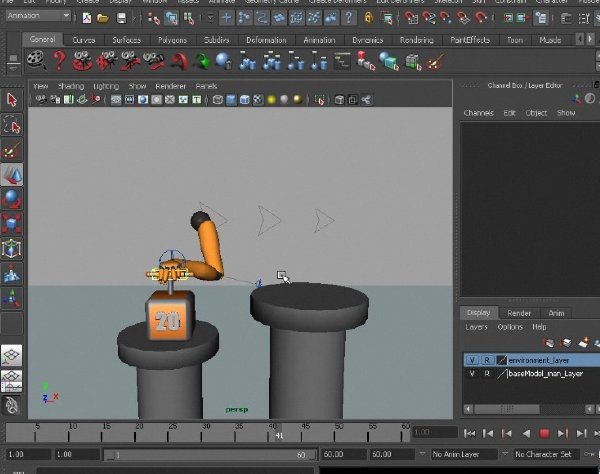600x474 pixels.
Task: Click the animation start time 1.00 field
Action: click(x=28, y=454)
